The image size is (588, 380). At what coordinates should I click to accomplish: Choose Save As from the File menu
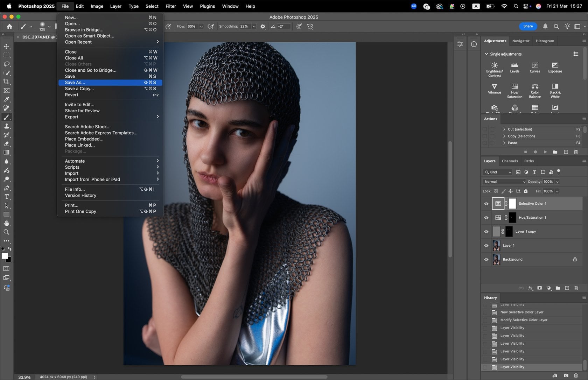point(75,82)
